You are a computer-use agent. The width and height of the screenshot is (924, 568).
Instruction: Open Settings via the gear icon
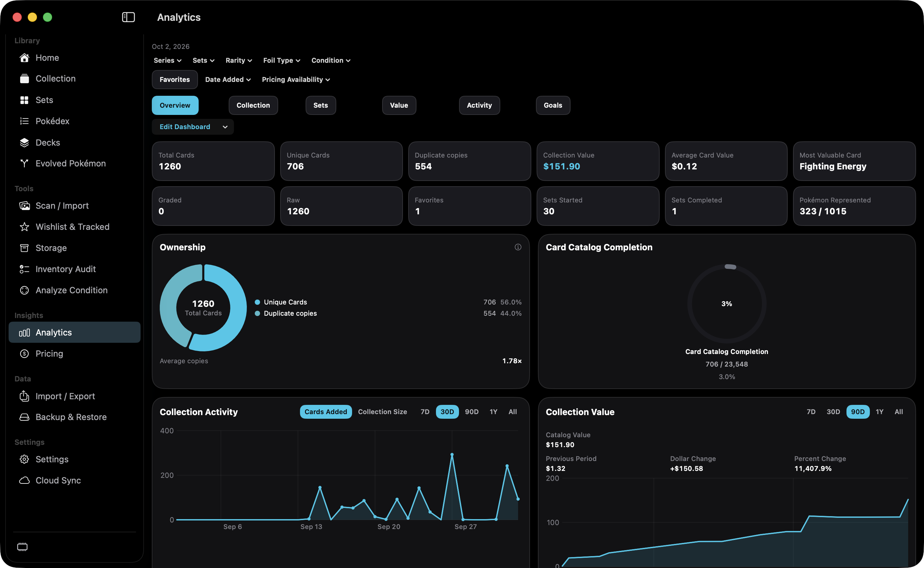(24, 459)
